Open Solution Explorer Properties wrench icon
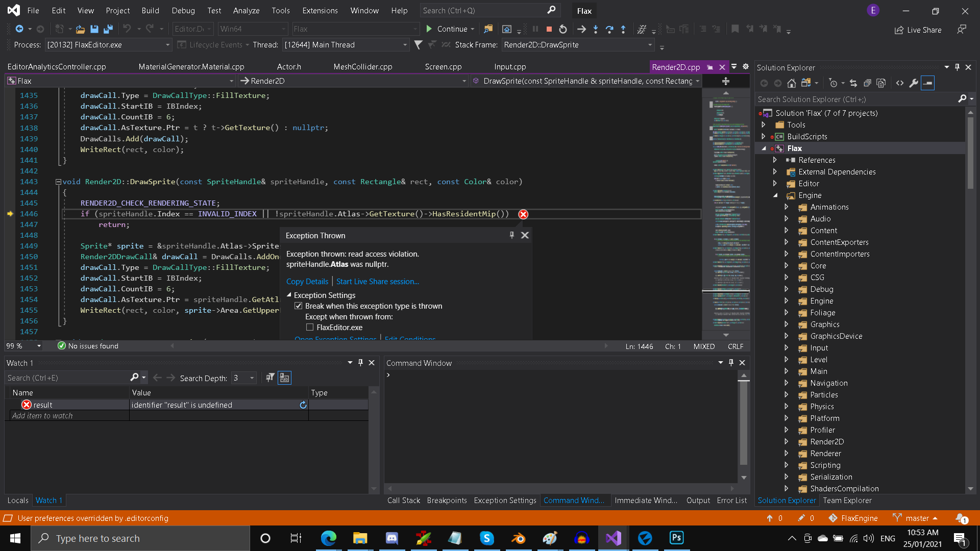This screenshot has height=551, width=980. (x=914, y=83)
